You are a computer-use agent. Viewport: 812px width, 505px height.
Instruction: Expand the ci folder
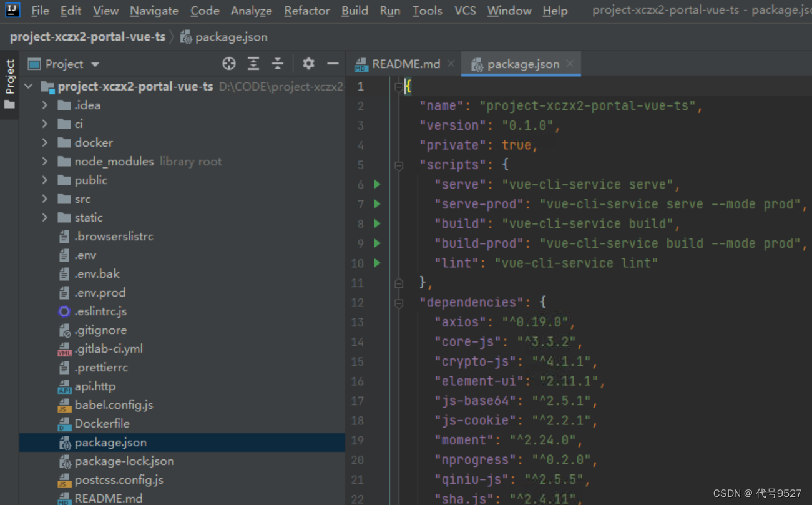pos(45,124)
